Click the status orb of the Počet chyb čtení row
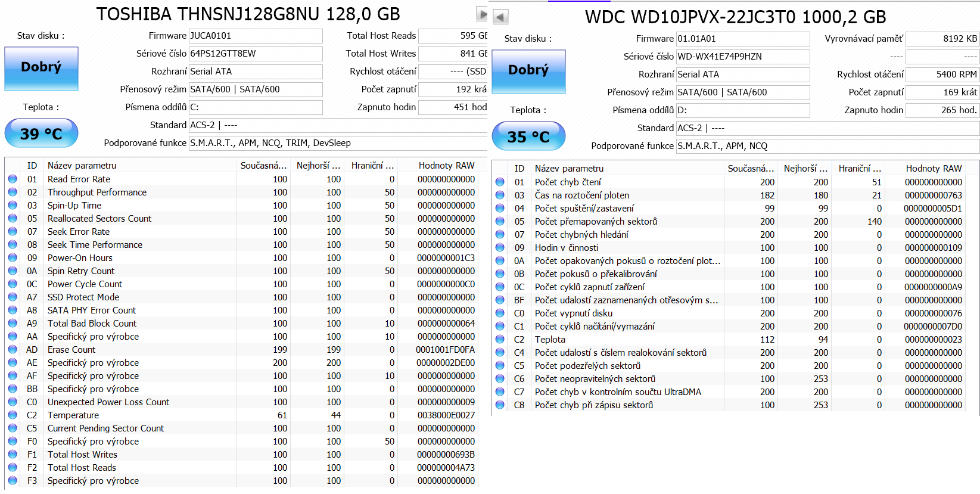 pos(500,182)
